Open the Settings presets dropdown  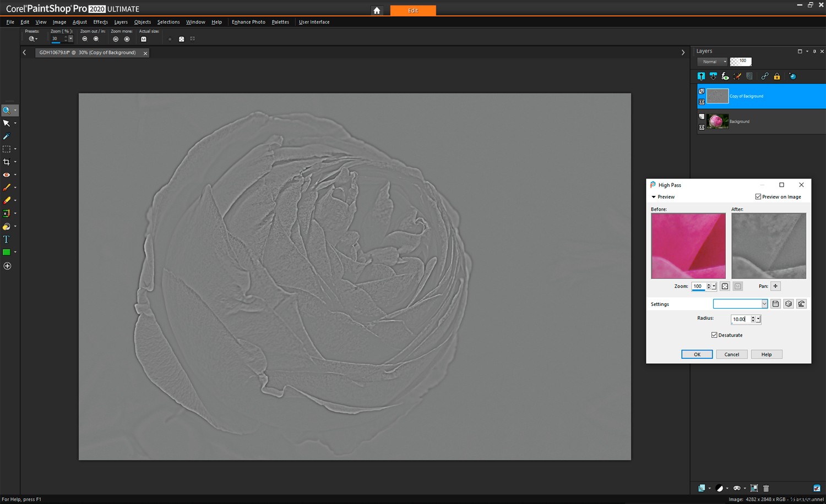pyautogui.click(x=765, y=304)
